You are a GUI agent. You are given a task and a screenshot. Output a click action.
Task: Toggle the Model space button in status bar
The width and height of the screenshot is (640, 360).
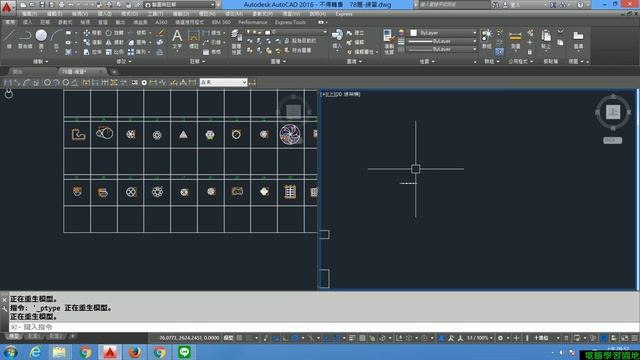point(229,338)
